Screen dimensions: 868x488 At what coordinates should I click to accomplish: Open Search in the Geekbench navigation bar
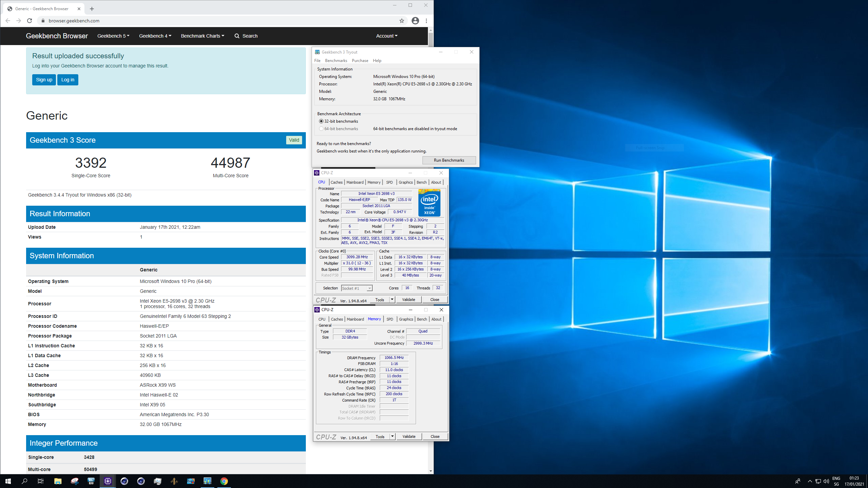pyautogui.click(x=246, y=36)
